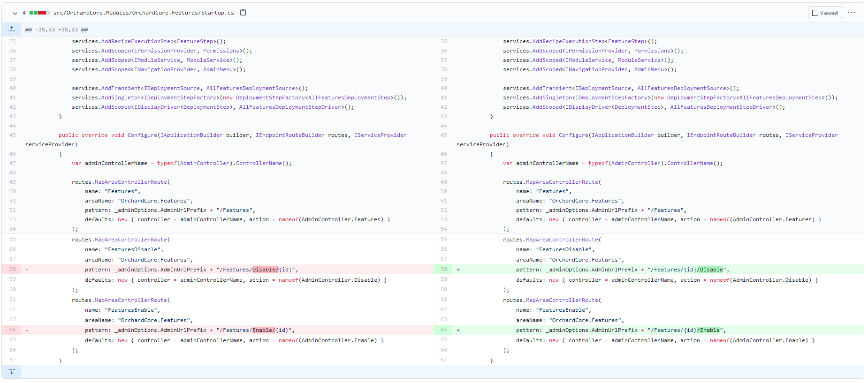Click right line number 47

(443, 163)
